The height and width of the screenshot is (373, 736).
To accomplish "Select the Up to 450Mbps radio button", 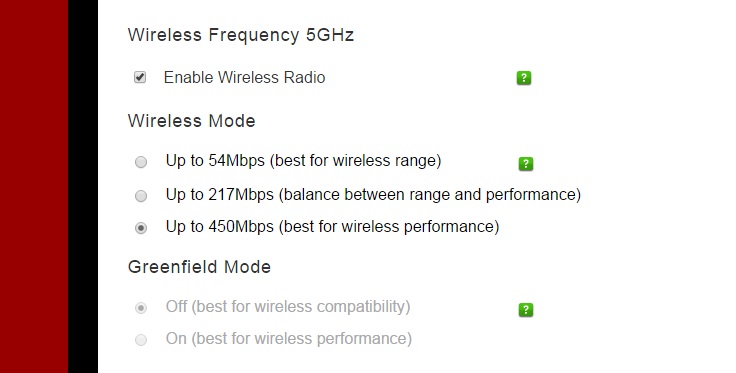I will [x=141, y=228].
